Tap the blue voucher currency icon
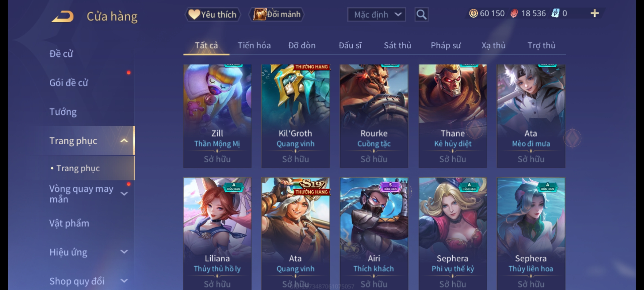Screen dimensions: 644x290 pos(555,13)
